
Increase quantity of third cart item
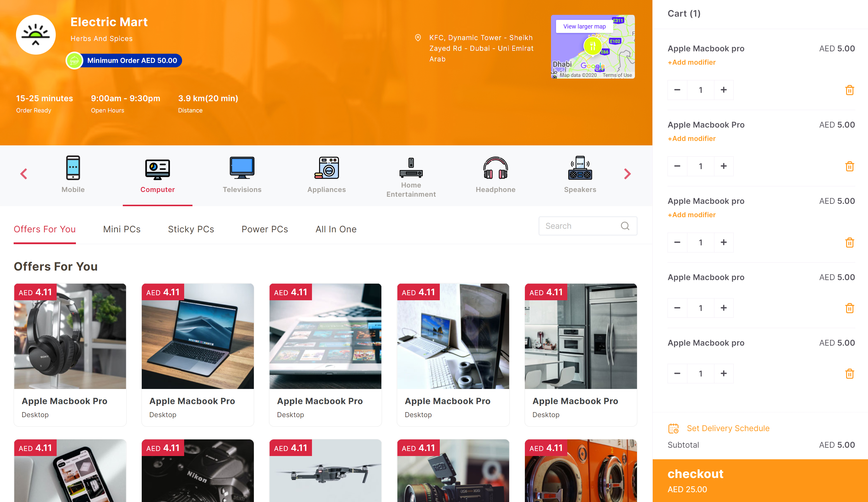[724, 242]
